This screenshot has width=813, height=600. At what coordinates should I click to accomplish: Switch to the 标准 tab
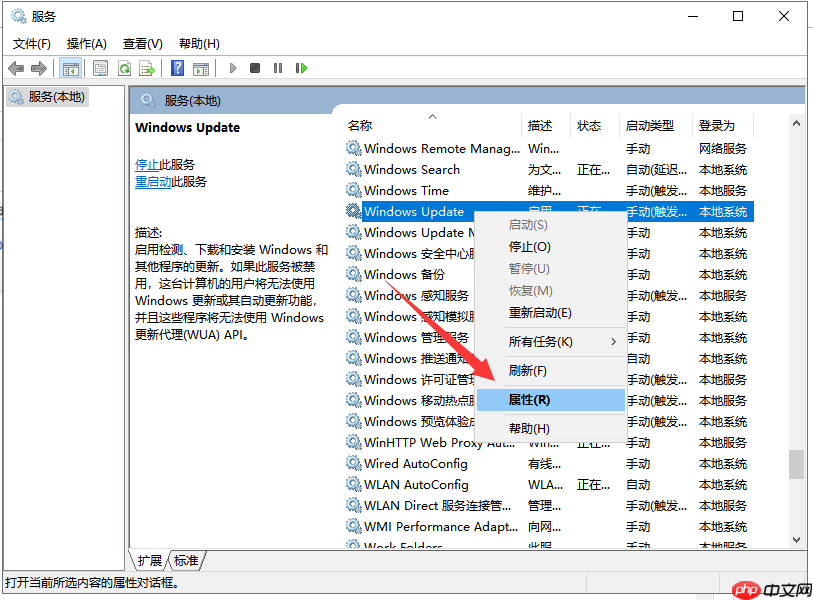185,560
